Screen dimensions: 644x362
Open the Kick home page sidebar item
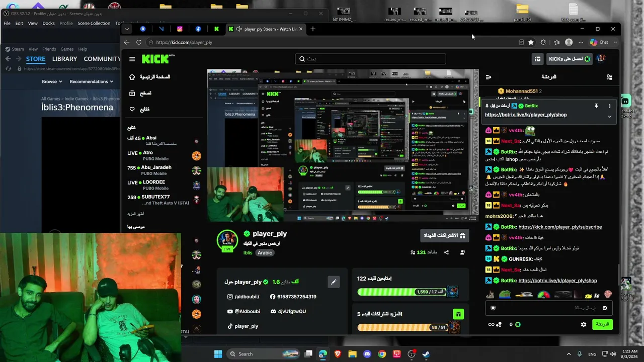click(149, 77)
